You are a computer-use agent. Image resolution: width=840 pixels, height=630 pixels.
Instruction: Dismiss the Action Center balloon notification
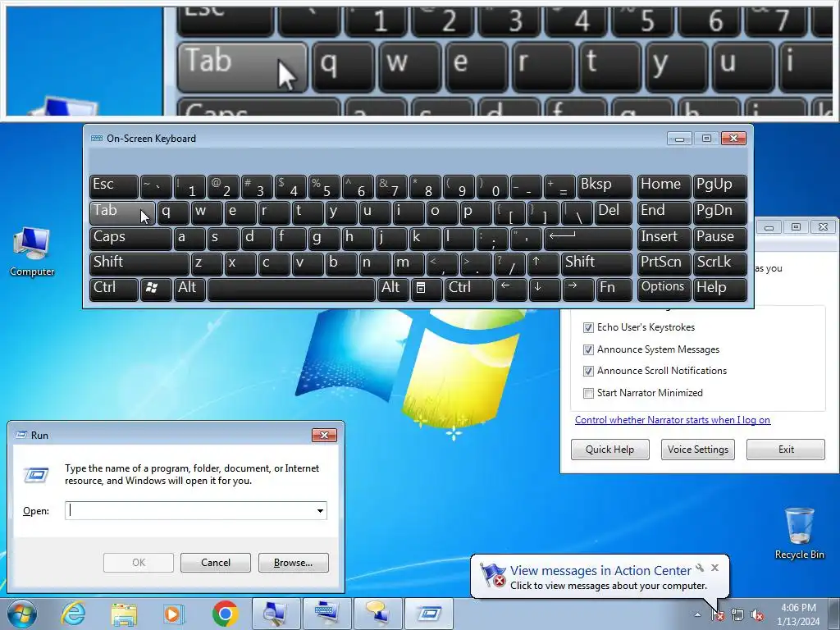point(714,568)
